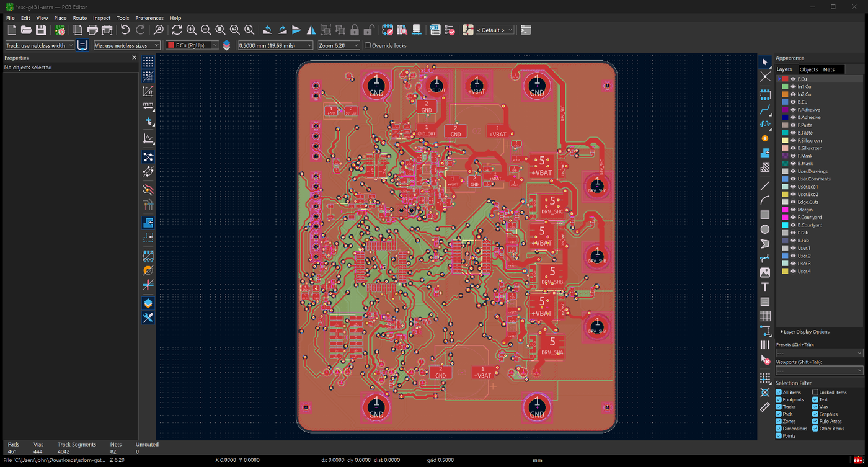The height and width of the screenshot is (467, 868).
Task: Open the F.Cu layer selector dropdown
Action: [x=192, y=45]
